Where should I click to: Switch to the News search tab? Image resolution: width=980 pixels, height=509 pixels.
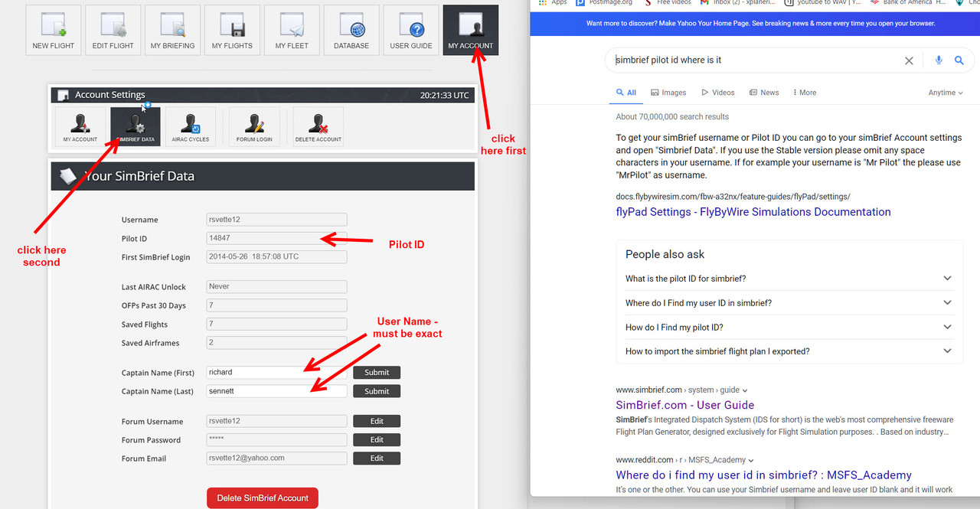tap(764, 93)
